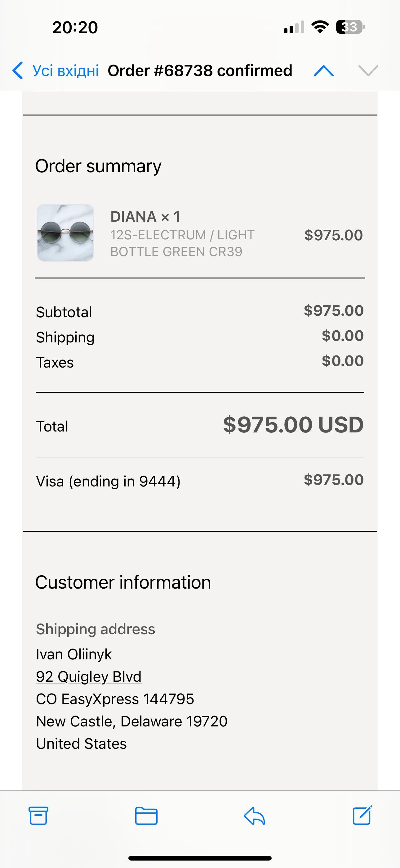Open the Move to folder icon
The height and width of the screenshot is (868, 400).
coord(146,816)
